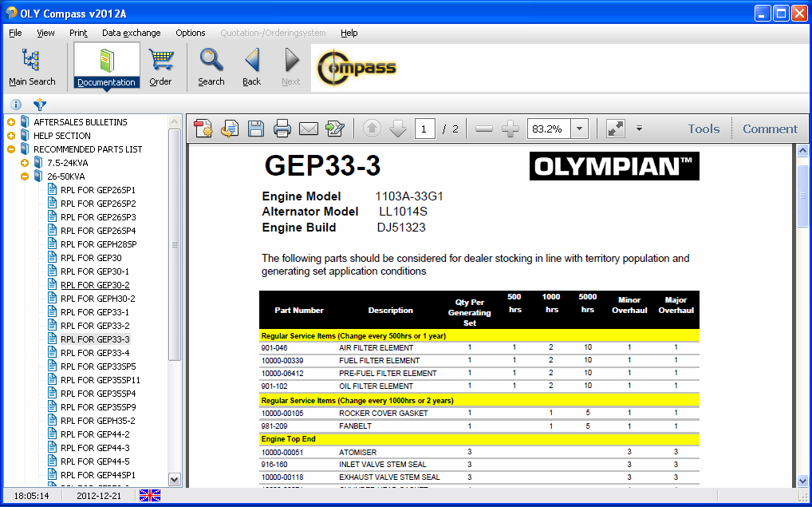Collapse RECOMMENDED PARTS LIST node
Image resolution: width=812 pixels, height=507 pixels.
(x=11, y=149)
